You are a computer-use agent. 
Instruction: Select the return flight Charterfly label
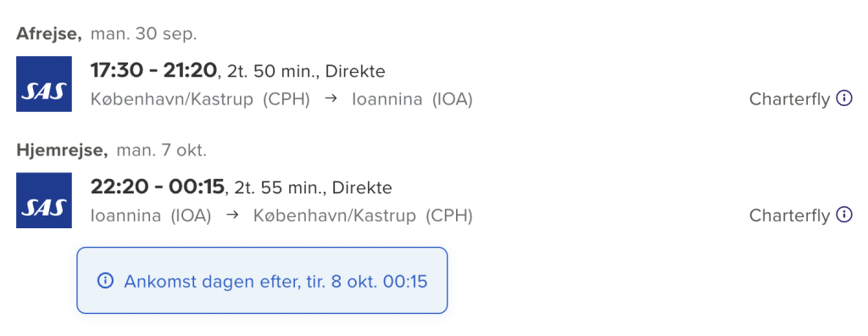tap(789, 216)
